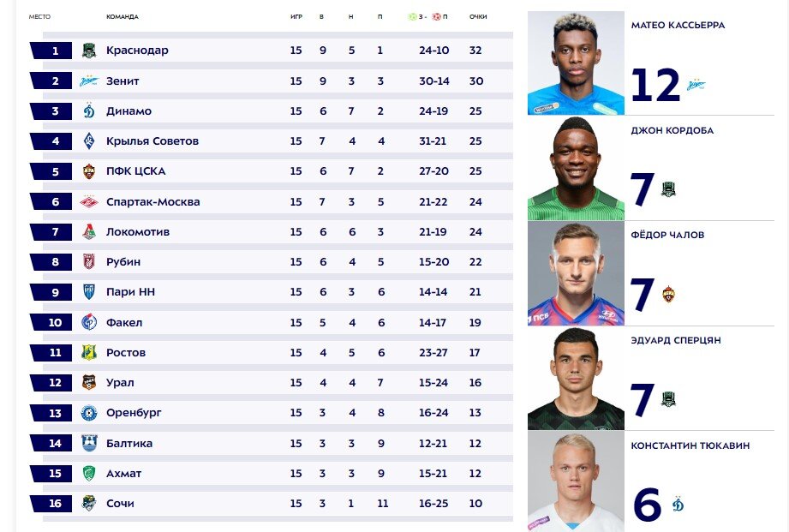Screen dimensions: 789x532
Task: Click the Динамо club crest in the table
Action: (89, 111)
